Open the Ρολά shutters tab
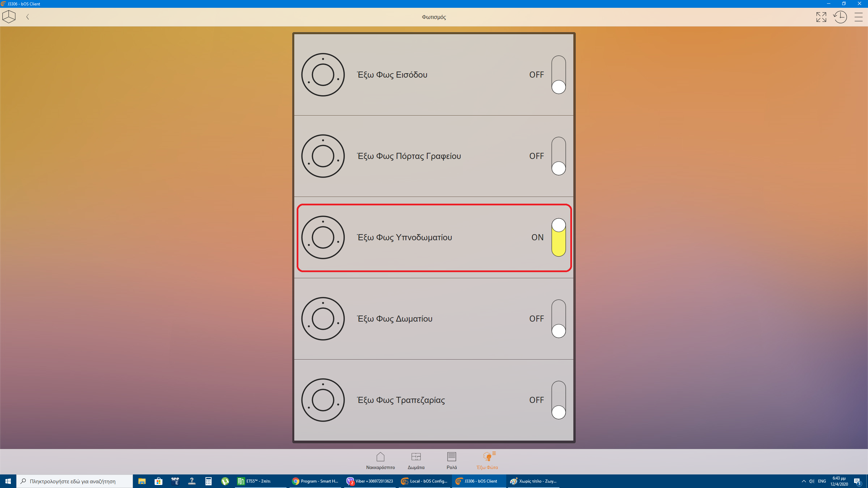 click(452, 461)
